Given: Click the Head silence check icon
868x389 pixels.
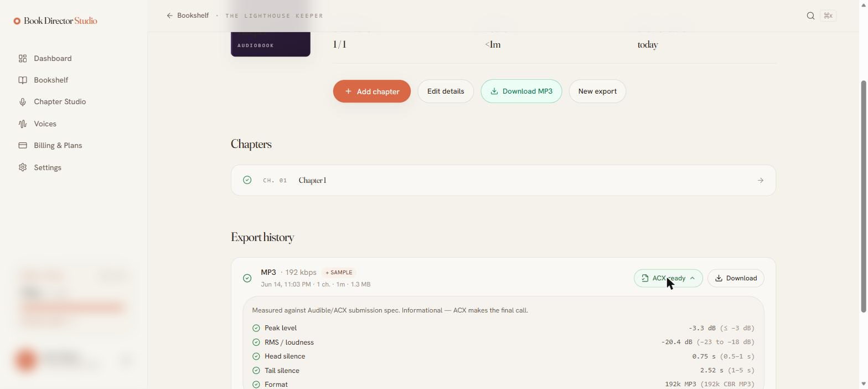Looking at the screenshot, I should (256, 356).
